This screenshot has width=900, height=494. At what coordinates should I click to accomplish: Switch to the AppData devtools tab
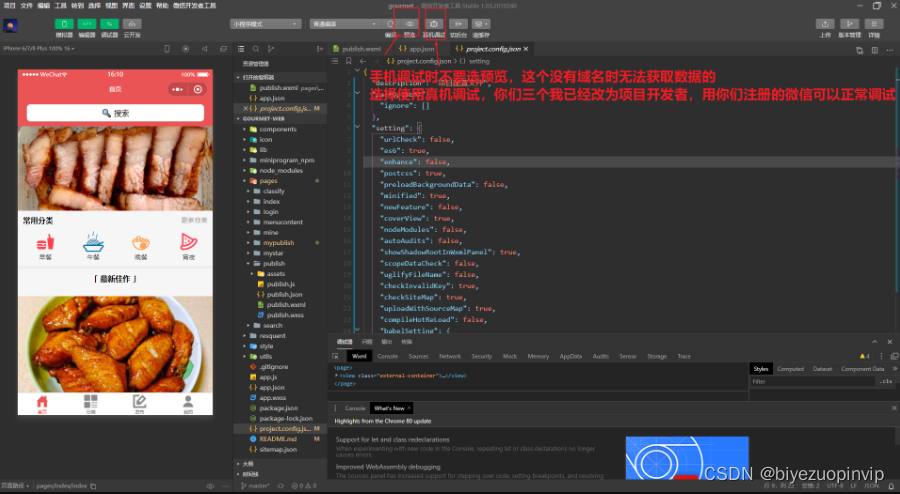571,356
